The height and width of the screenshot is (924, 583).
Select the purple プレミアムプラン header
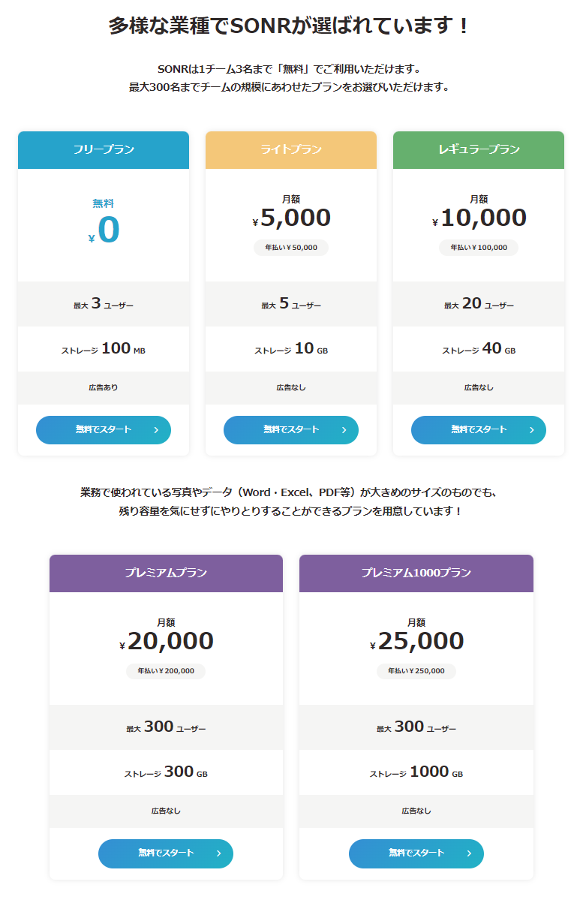coord(166,573)
